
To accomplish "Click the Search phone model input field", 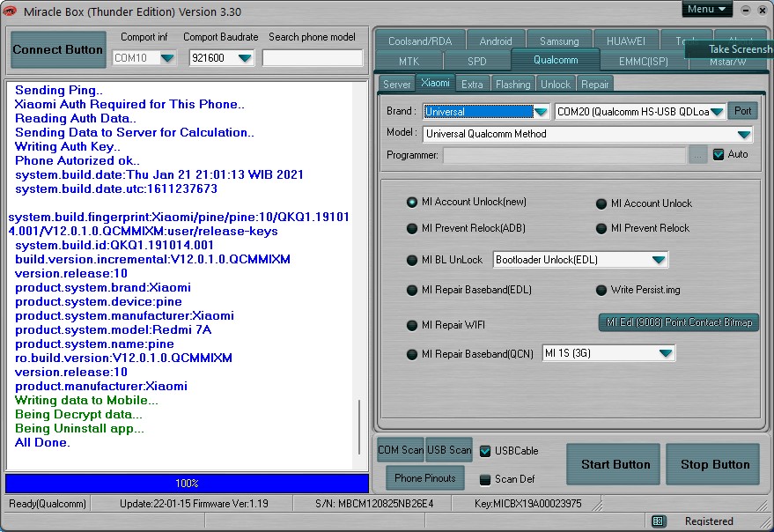I will tap(313, 58).
